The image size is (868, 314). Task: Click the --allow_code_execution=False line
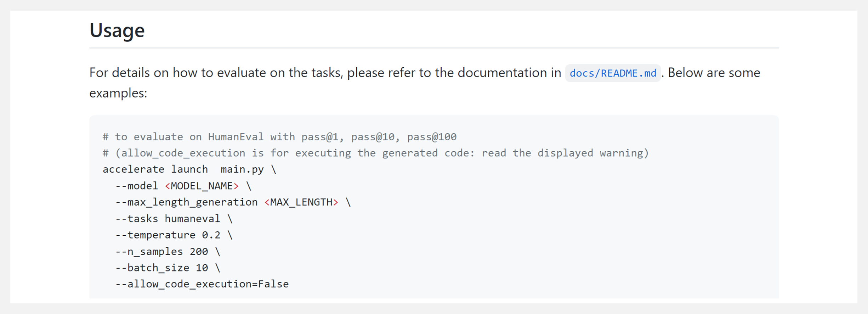point(202,284)
